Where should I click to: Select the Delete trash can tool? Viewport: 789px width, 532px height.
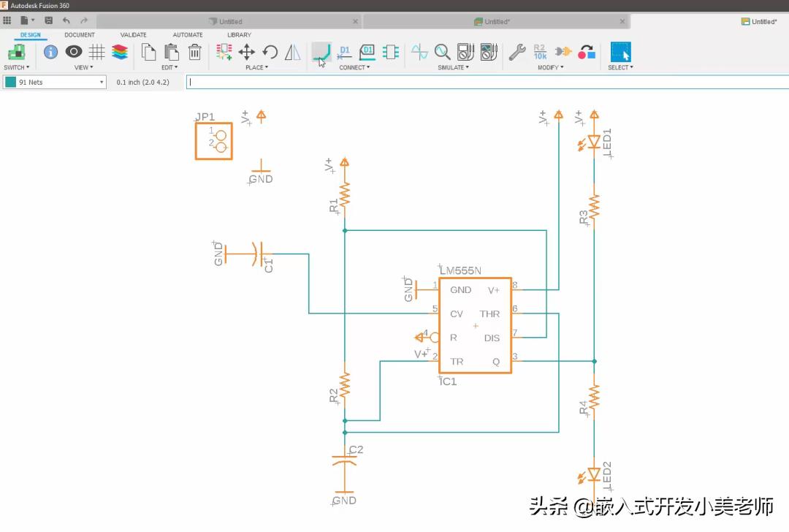(x=195, y=52)
